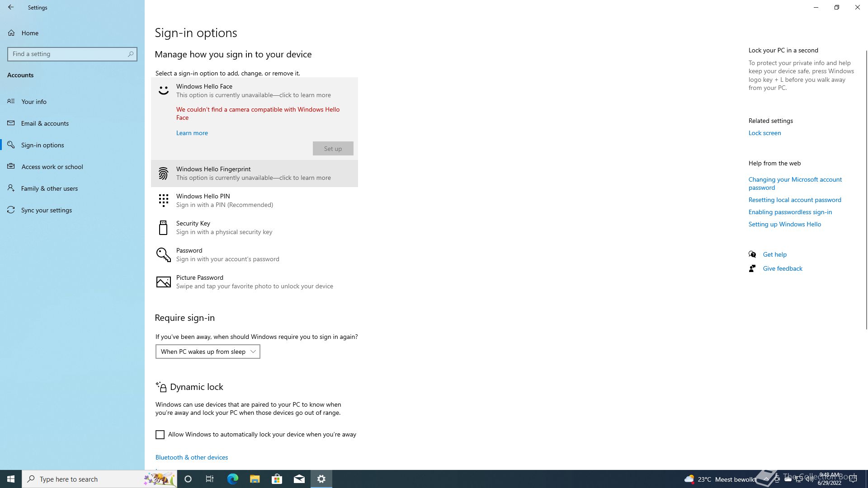Open Enabling passwordless sign-in help link
Viewport: 868px width, 488px height.
tap(790, 212)
